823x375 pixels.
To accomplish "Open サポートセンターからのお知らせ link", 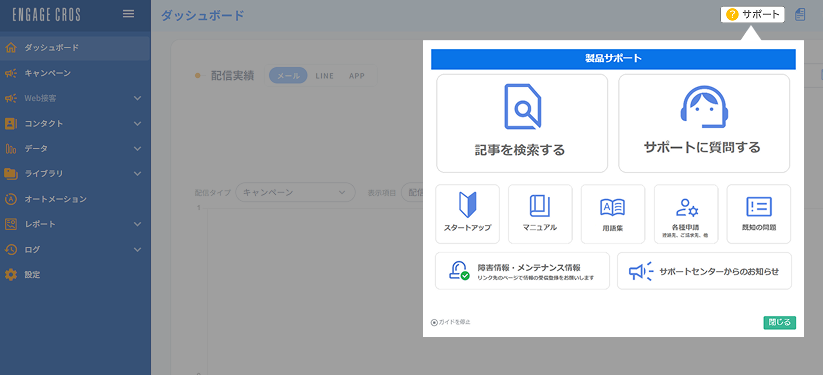I will point(704,271).
